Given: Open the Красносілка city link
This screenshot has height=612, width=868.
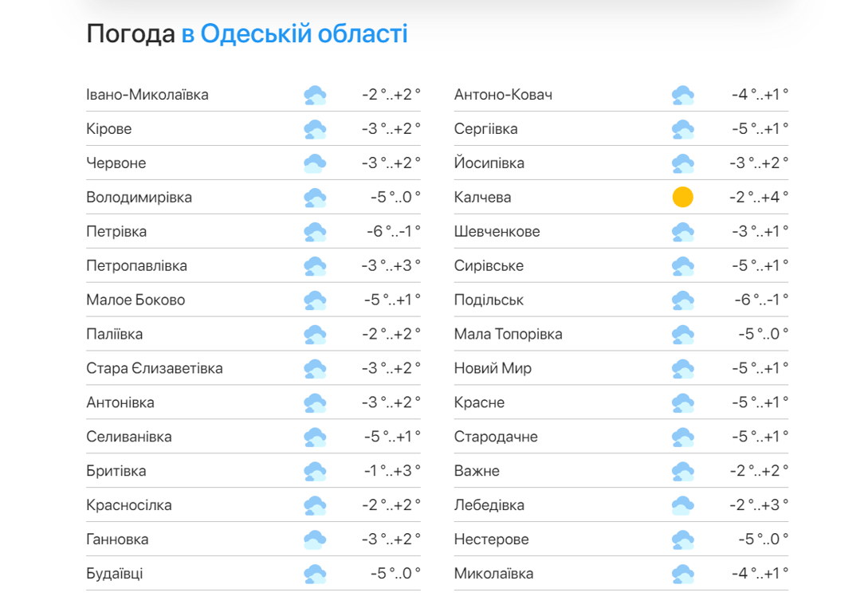Looking at the screenshot, I should point(129,505).
